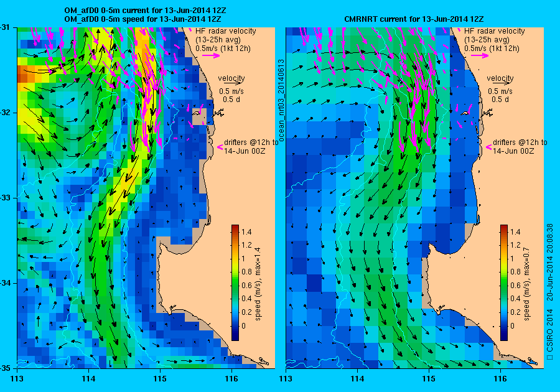Viewport: 560px width, 392px height.
Task: Click the orange high-speed patch at the left map's west edge
Action: 26,74
